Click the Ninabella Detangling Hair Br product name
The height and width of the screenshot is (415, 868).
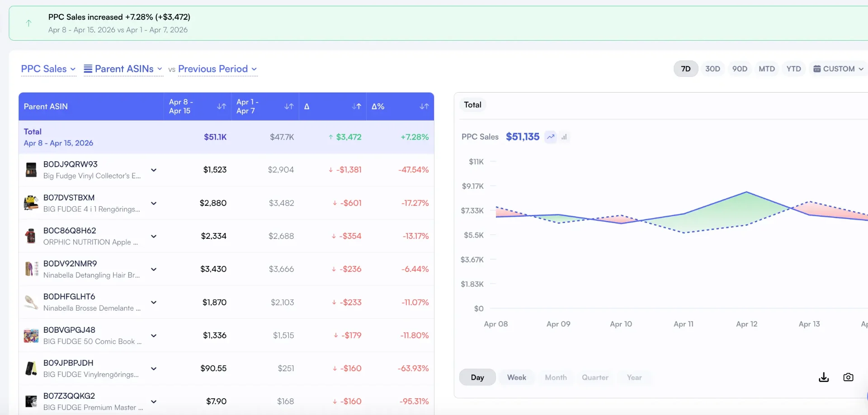pyautogui.click(x=92, y=275)
